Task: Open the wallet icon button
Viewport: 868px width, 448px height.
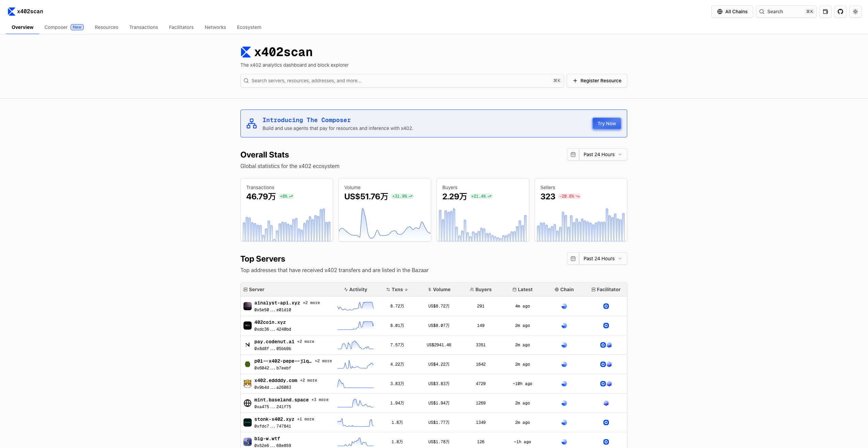Action: pyautogui.click(x=825, y=12)
